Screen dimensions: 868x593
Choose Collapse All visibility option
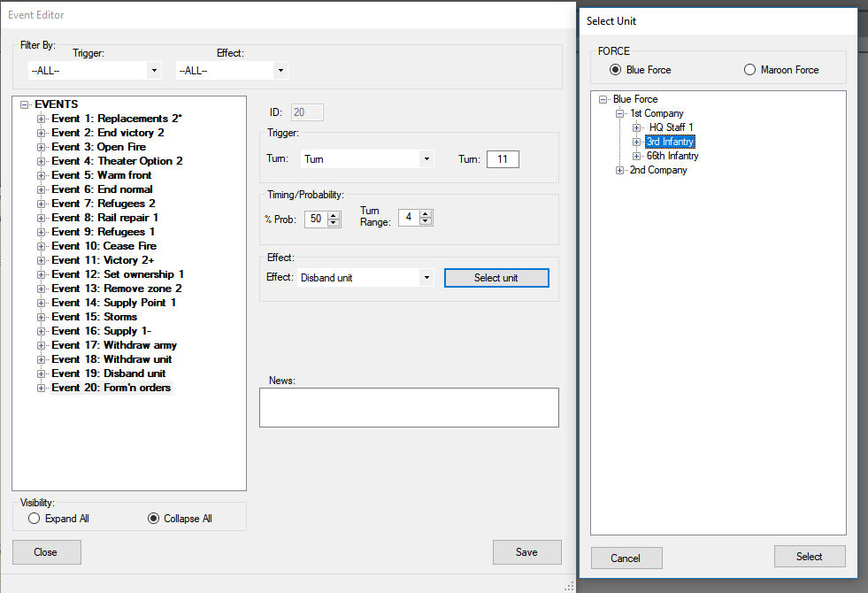click(x=153, y=519)
